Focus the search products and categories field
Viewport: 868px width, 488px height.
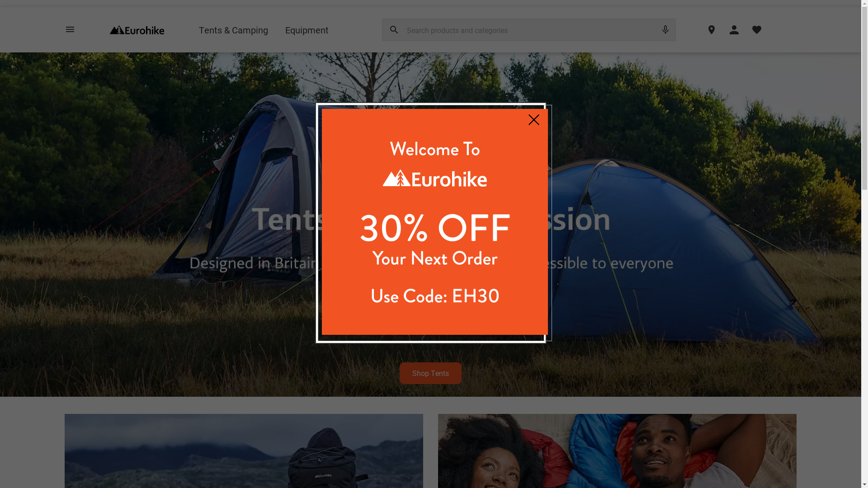[529, 30]
